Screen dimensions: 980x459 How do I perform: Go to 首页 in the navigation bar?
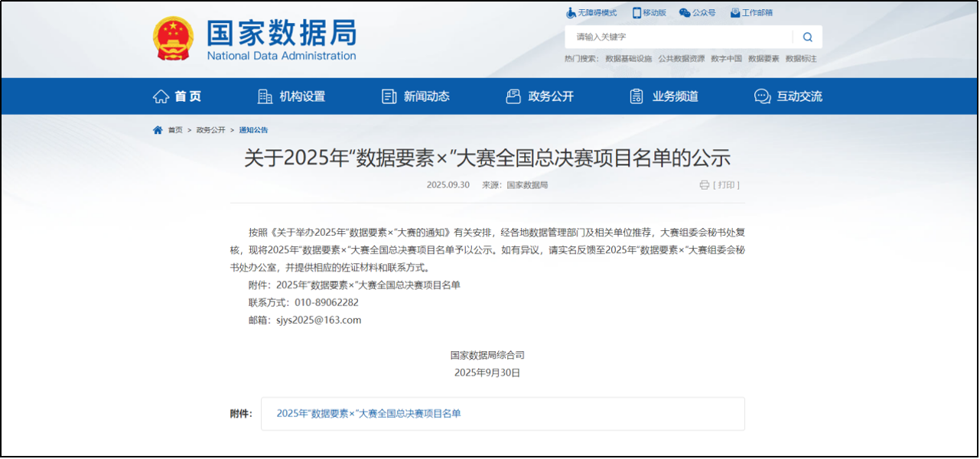tap(177, 96)
